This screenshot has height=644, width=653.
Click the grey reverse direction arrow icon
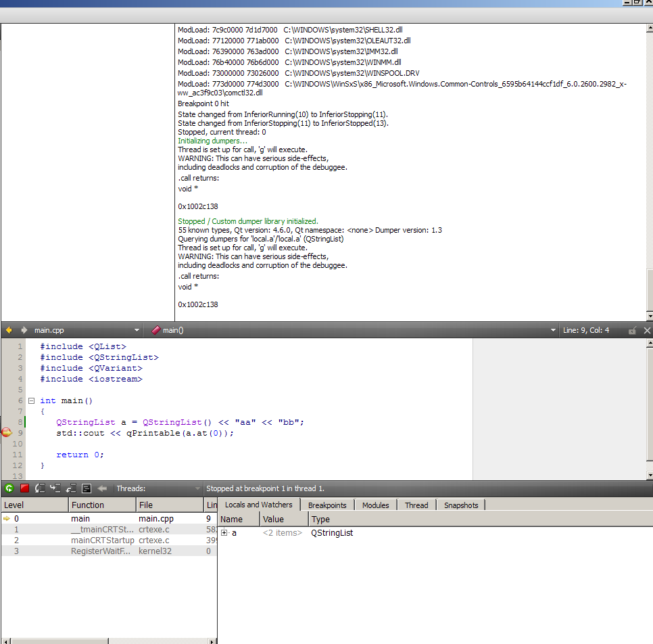(102, 488)
